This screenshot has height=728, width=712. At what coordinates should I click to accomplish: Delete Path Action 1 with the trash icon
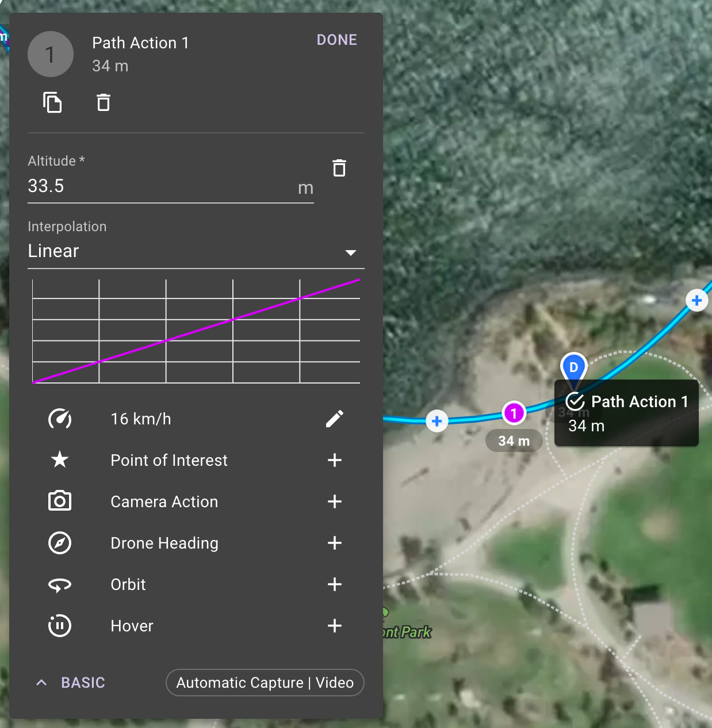point(104,102)
